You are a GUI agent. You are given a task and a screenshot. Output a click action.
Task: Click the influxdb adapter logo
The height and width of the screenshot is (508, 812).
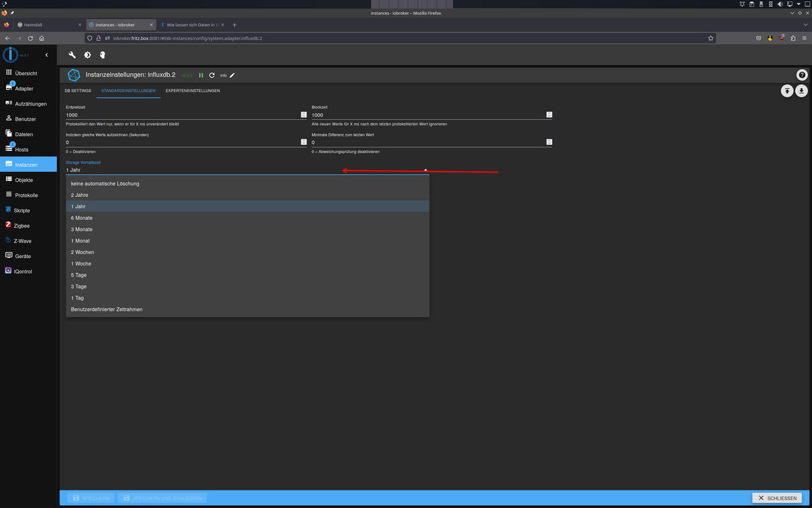coord(74,75)
